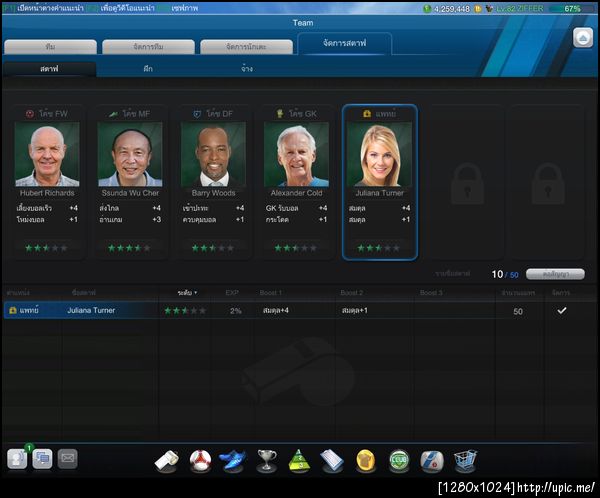Open the ฝึก sub-tab
Image resolution: width=600 pixels, height=498 pixels.
pos(148,69)
